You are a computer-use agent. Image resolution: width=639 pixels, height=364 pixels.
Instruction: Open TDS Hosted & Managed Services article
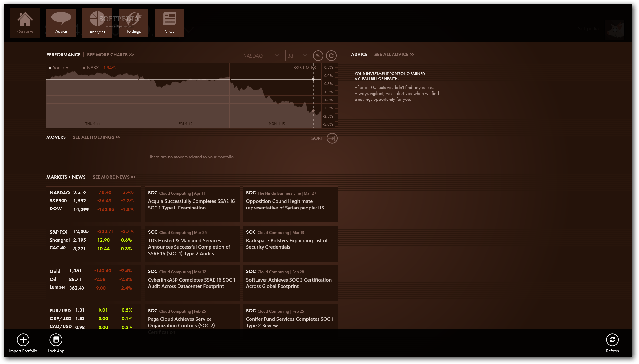192,244
